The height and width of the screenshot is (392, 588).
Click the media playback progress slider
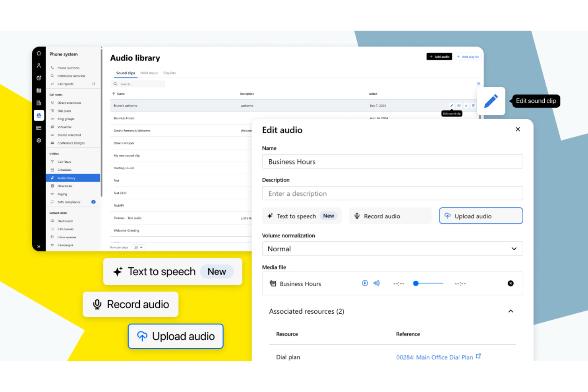[x=428, y=283]
